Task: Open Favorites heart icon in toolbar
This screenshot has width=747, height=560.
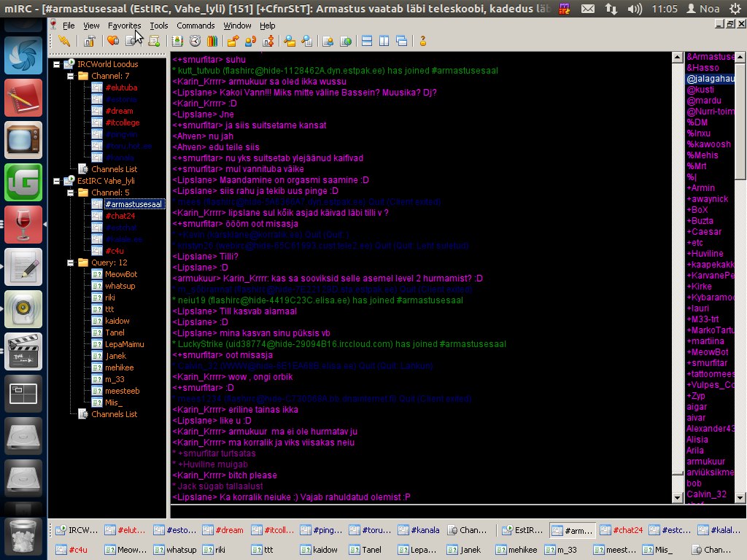Action: [x=113, y=42]
